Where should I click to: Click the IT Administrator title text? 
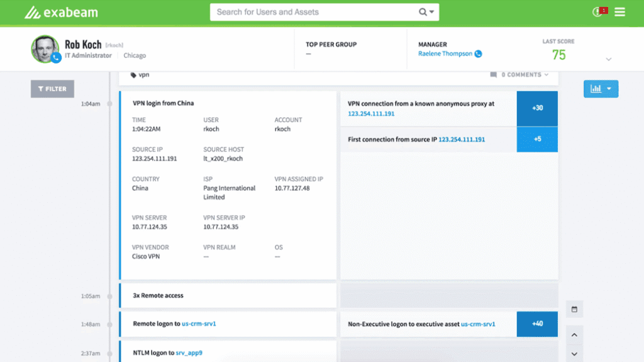point(88,55)
